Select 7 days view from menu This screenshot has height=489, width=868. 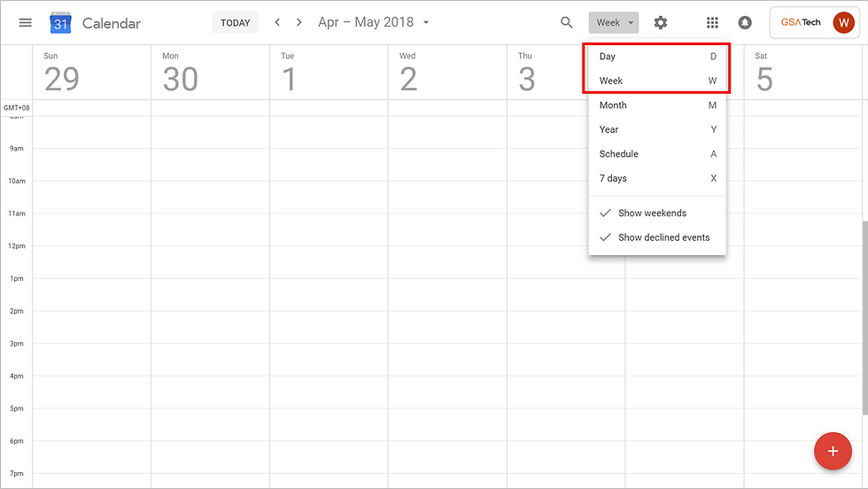point(657,178)
